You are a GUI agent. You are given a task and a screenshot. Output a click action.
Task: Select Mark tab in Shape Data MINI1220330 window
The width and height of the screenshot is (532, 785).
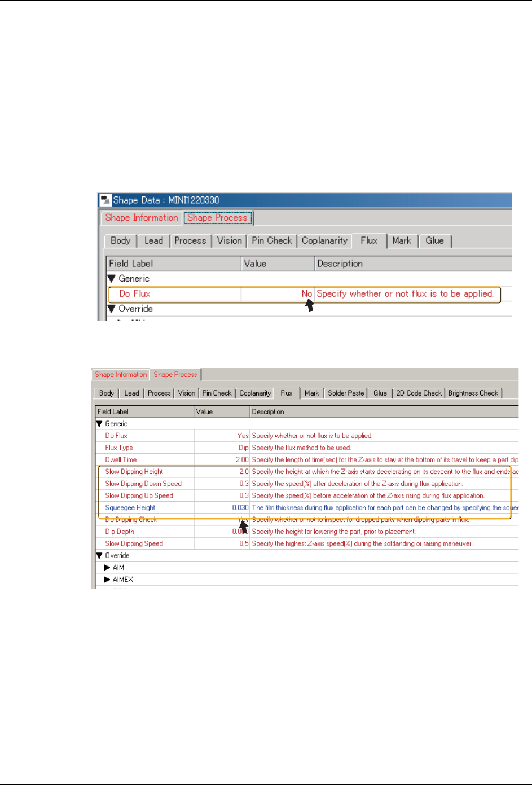click(x=402, y=241)
